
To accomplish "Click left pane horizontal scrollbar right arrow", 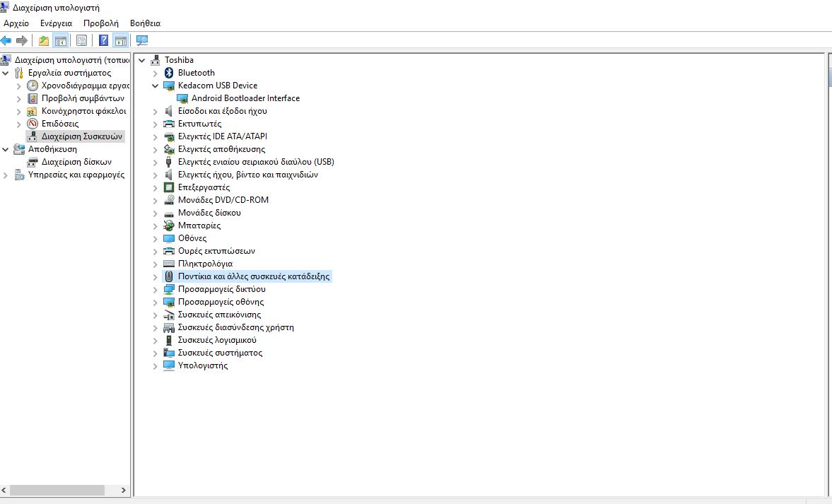I will click(124, 490).
